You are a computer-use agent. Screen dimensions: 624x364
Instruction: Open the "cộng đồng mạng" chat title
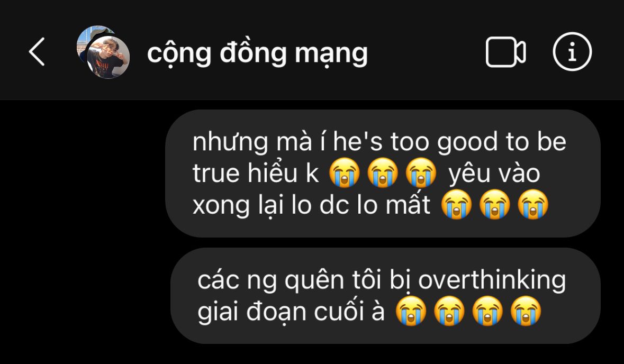[x=257, y=53]
